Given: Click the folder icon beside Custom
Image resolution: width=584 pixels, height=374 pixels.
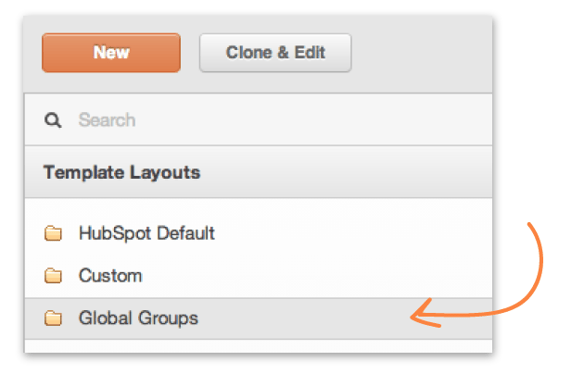Looking at the screenshot, I should coord(53,276).
